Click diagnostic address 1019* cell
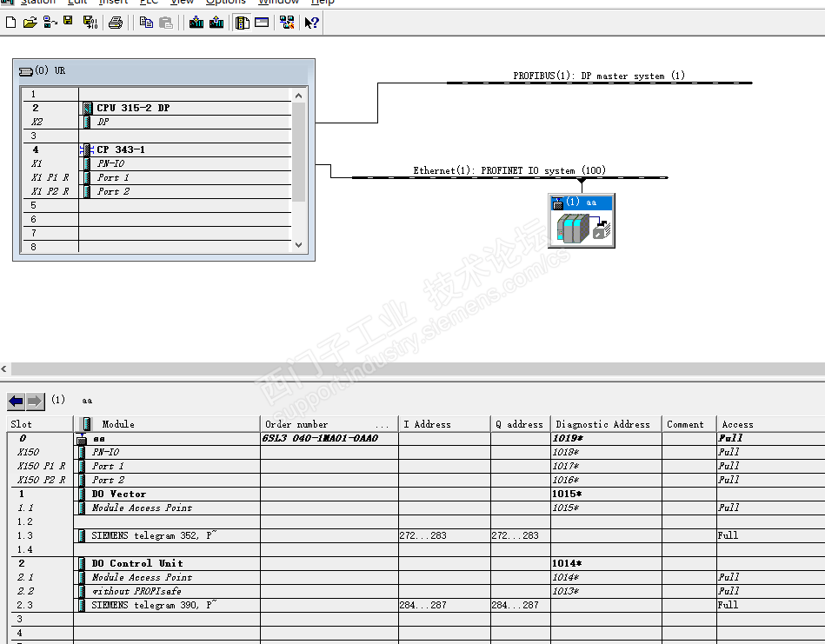This screenshot has width=825, height=644. 606,438
